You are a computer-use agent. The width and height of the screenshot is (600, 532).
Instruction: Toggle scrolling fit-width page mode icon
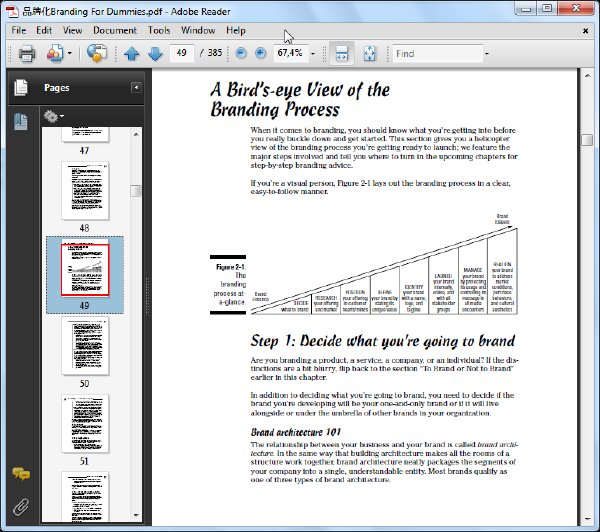click(x=341, y=53)
